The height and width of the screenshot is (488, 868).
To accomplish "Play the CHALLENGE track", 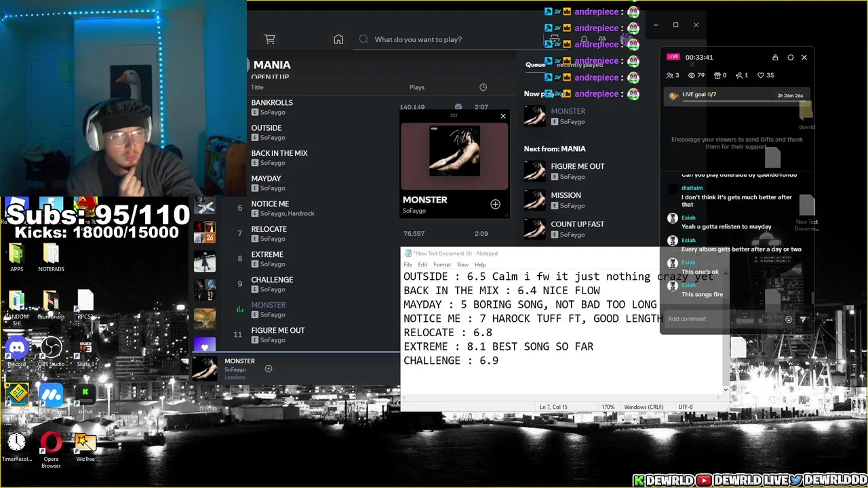I will [272, 280].
